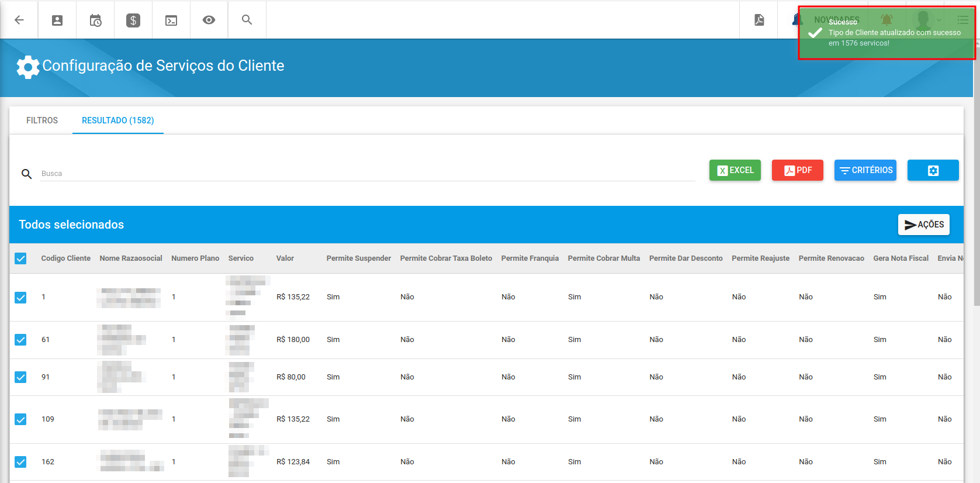
Task: Export results with the red PDF button
Action: (798, 170)
